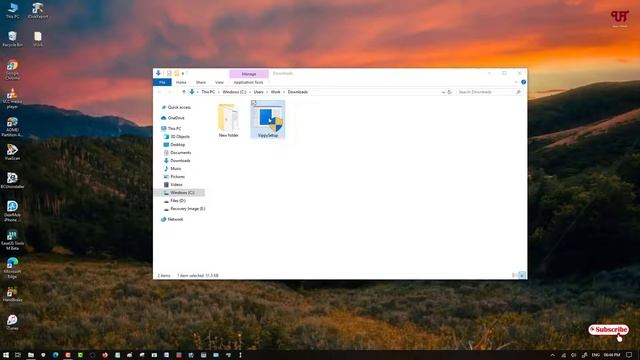
Task: Open Downloads in navigation pane
Action: 180,161
